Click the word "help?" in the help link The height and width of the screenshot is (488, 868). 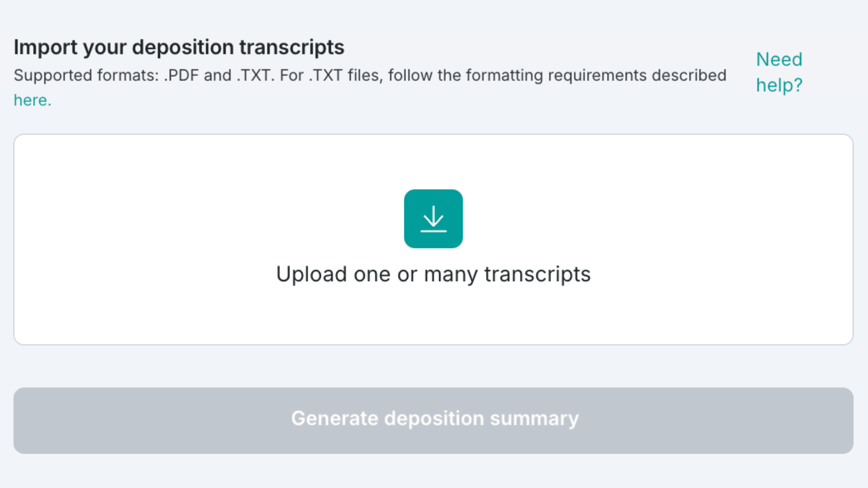tap(779, 85)
